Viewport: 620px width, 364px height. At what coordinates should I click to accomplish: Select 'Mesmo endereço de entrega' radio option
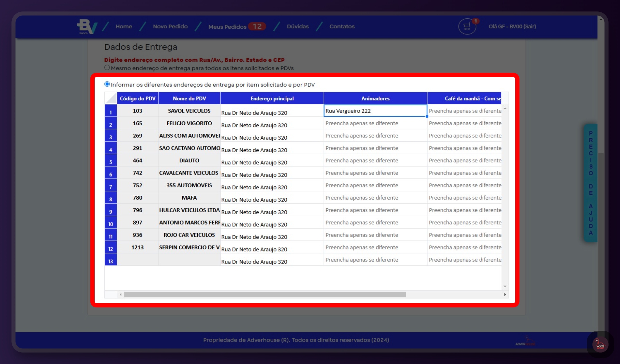[x=107, y=68]
